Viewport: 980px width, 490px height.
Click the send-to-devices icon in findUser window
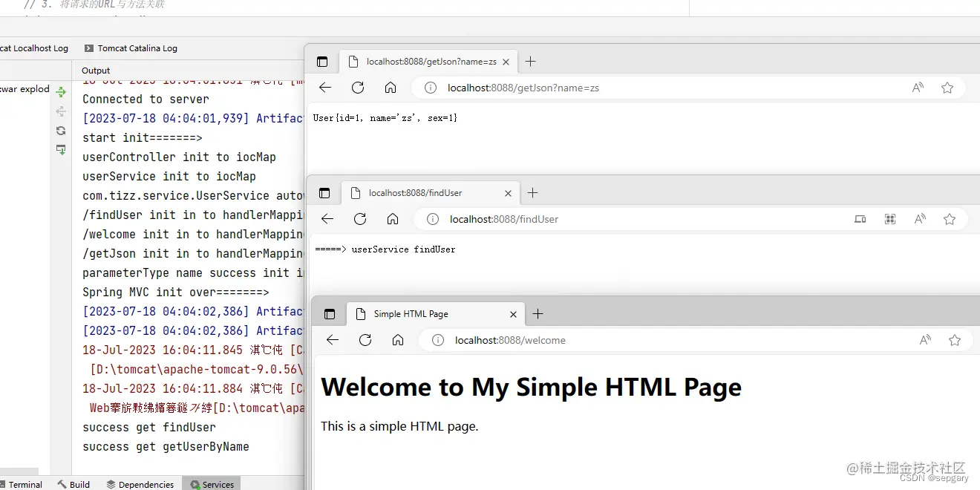point(860,219)
